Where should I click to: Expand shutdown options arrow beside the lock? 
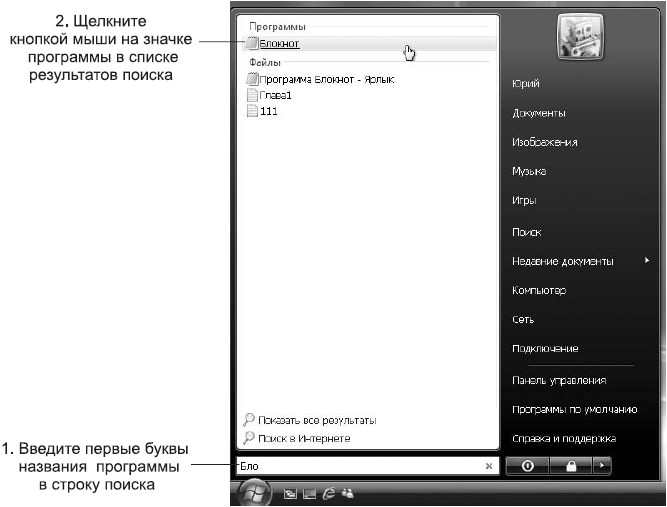click(x=600, y=466)
